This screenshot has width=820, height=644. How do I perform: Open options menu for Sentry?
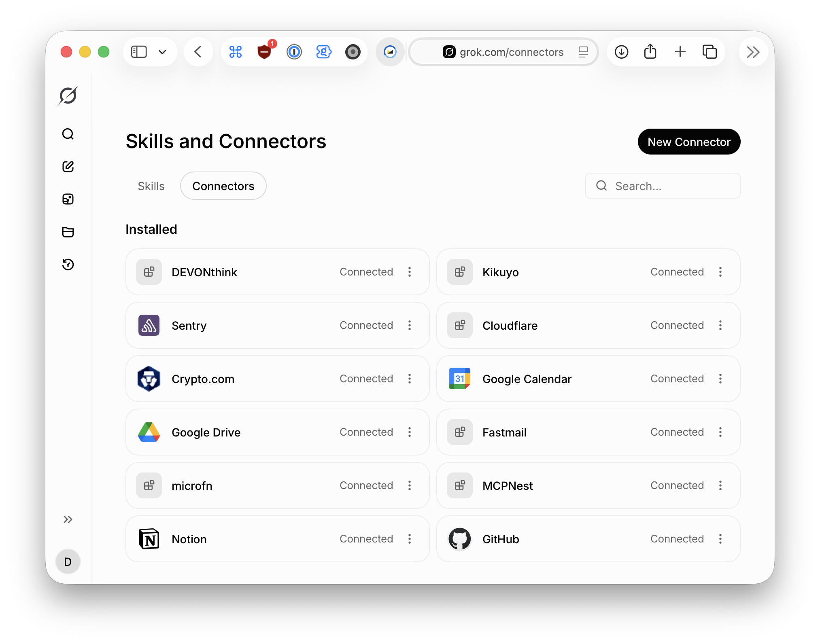410,325
